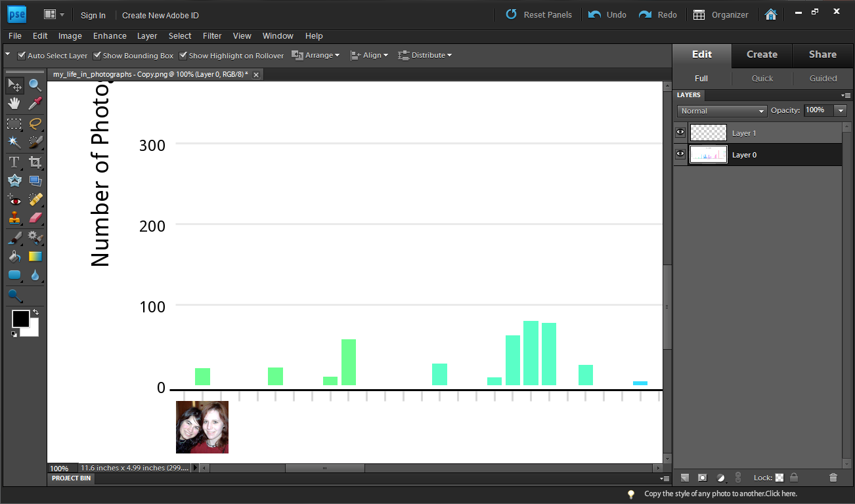
Task: Swap foreground and background colors
Action: pos(35,312)
